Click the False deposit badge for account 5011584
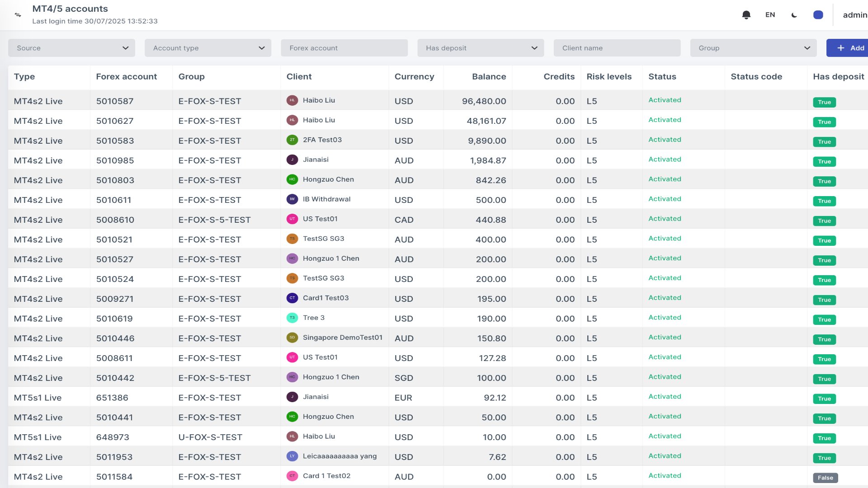This screenshot has height=488, width=868. click(825, 478)
